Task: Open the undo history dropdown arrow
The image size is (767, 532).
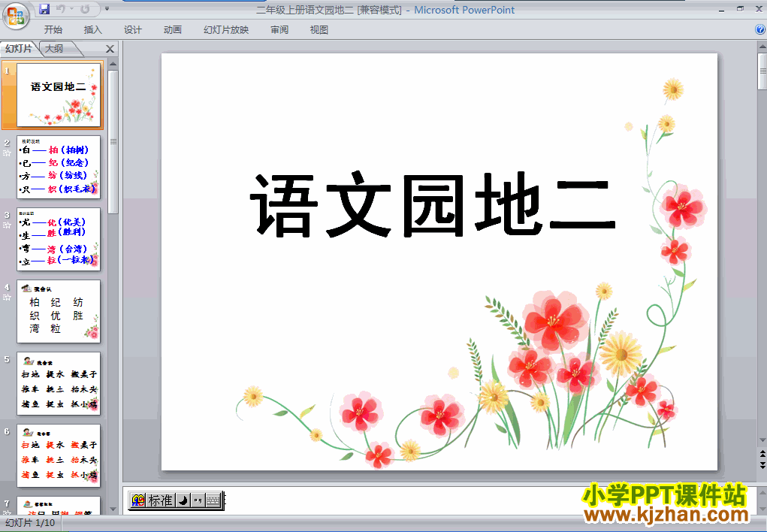Action: [71, 9]
